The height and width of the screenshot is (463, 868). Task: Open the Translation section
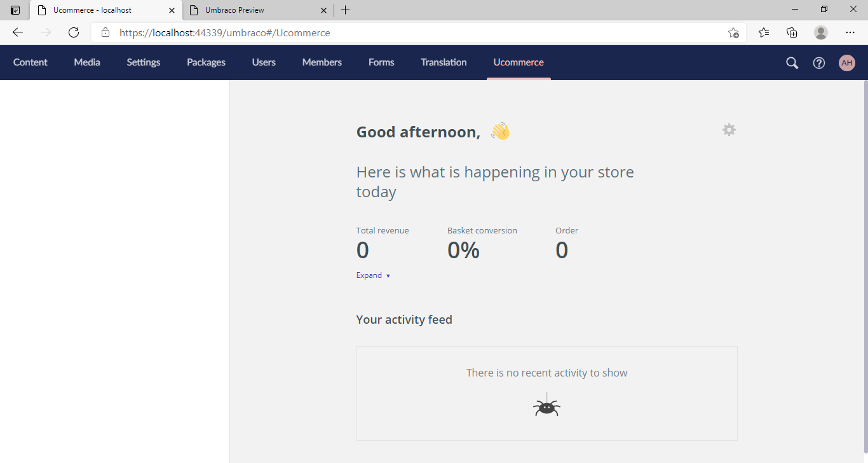[x=444, y=62]
